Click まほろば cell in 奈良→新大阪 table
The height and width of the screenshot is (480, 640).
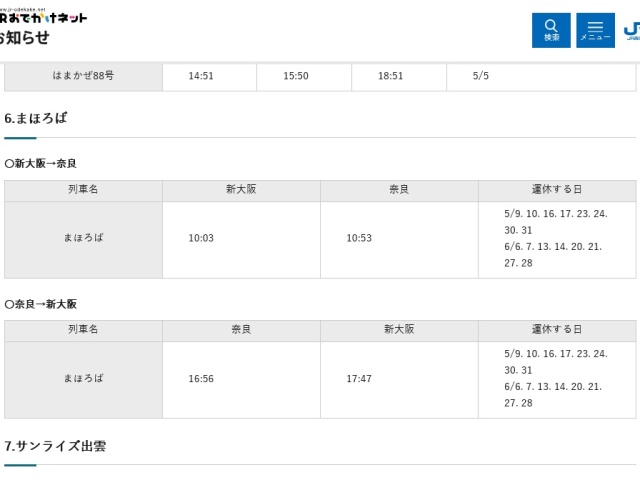point(83,378)
